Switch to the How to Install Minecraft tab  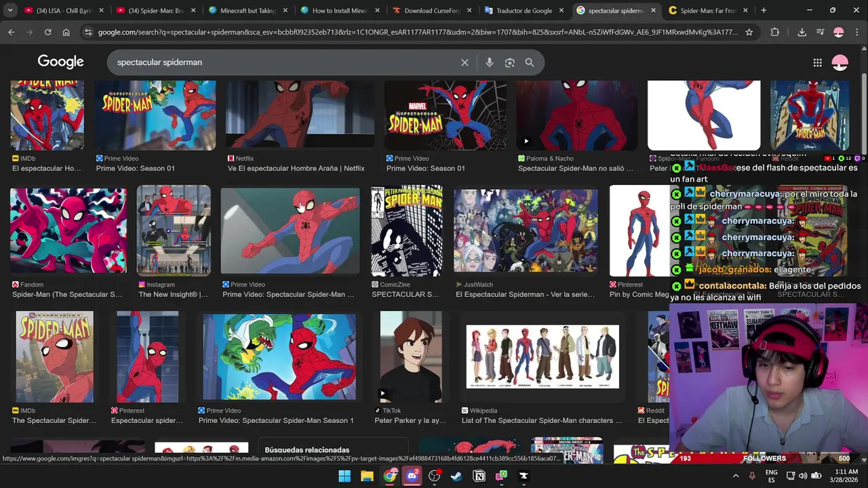(340, 10)
